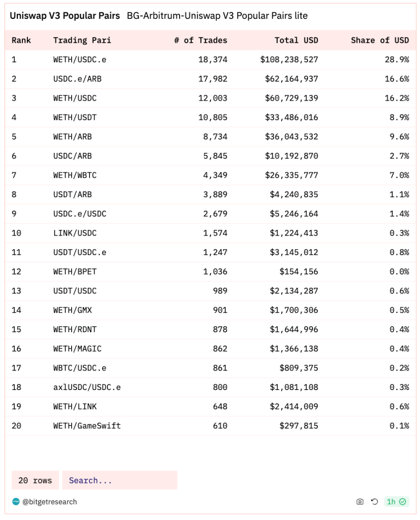Click the $108,238,527 total cell
Image resolution: width=420 pixels, height=520 pixels.
(289, 59)
